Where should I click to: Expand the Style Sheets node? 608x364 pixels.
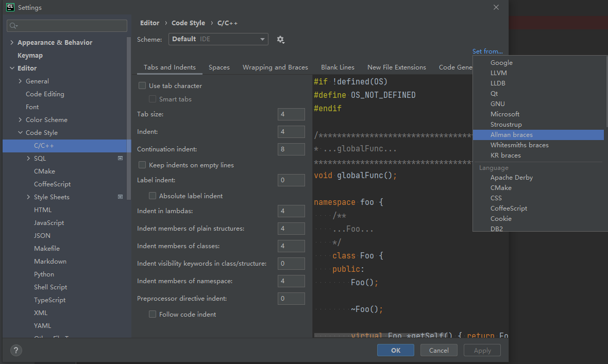coord(28,197)
